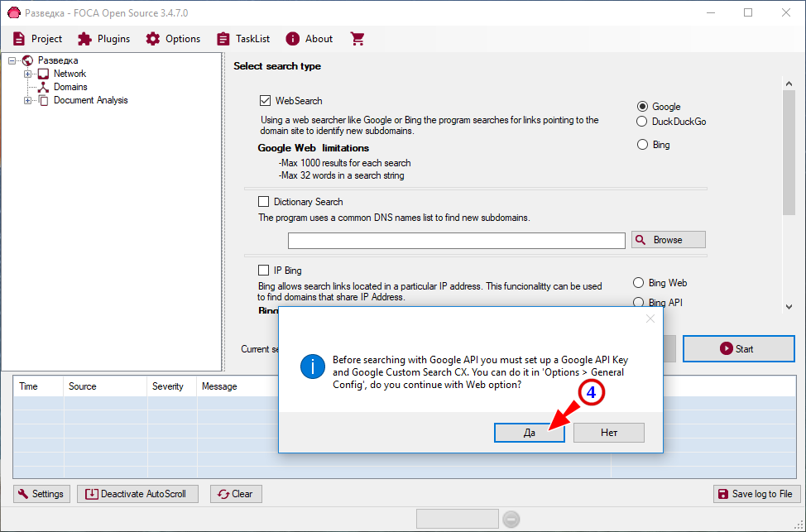Click the blue info icon in dialog
806x532 pixels.
pyautogui.click(x=313, y=367)
